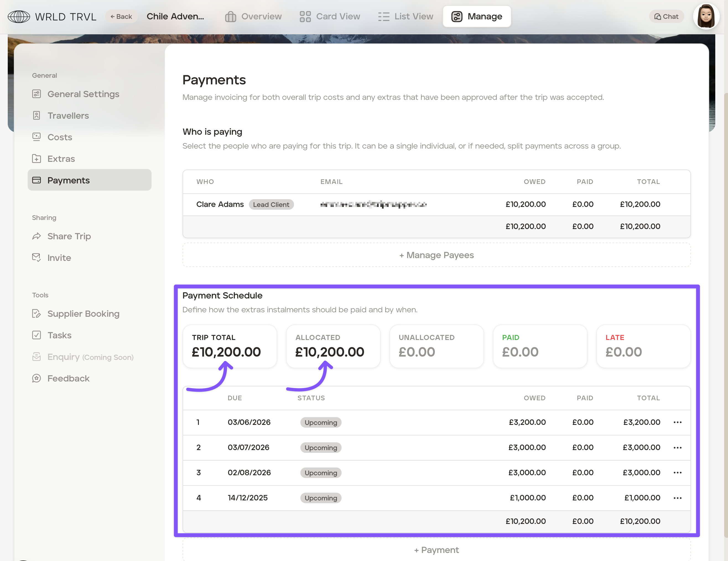Open the List View tab

(x=406, y=16)
